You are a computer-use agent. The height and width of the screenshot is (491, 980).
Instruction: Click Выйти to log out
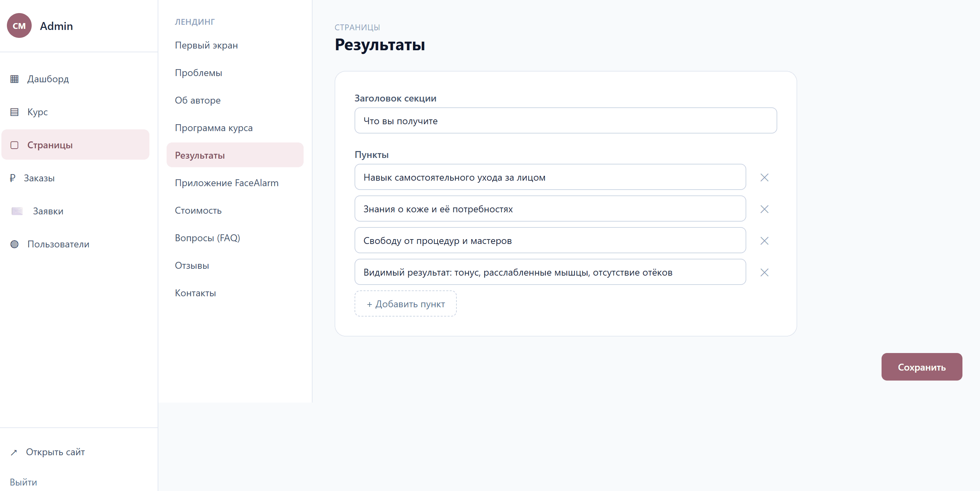click(23, 482)
